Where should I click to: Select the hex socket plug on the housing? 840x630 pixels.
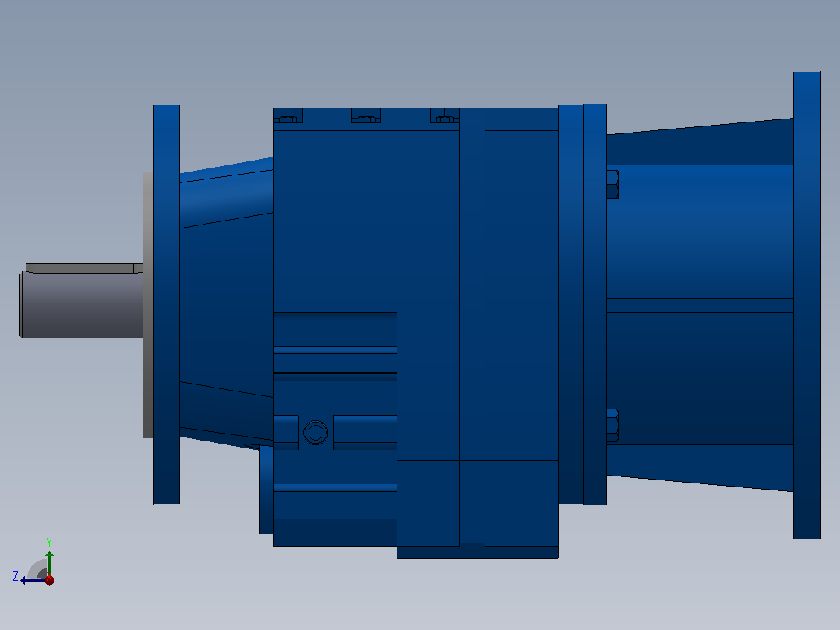pyautogui.click(x=316, y=433)
